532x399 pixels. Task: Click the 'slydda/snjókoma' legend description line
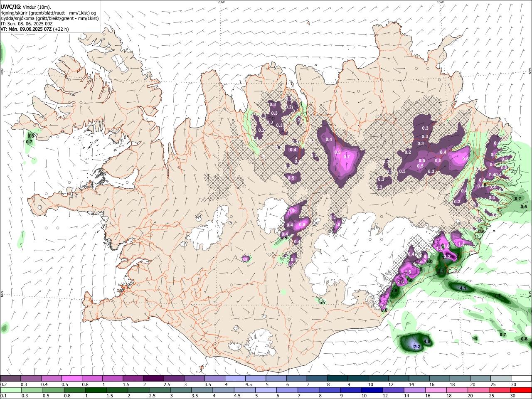coord(49,18)
